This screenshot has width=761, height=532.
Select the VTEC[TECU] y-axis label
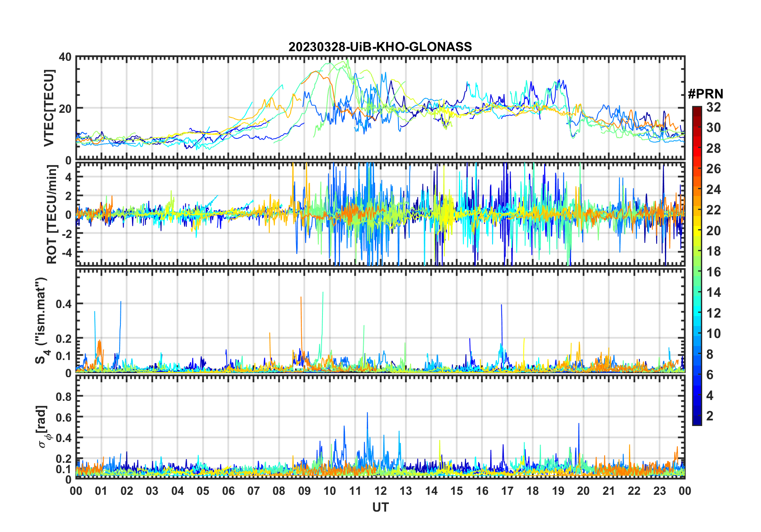pyautogui.click(x=49, y=108)
